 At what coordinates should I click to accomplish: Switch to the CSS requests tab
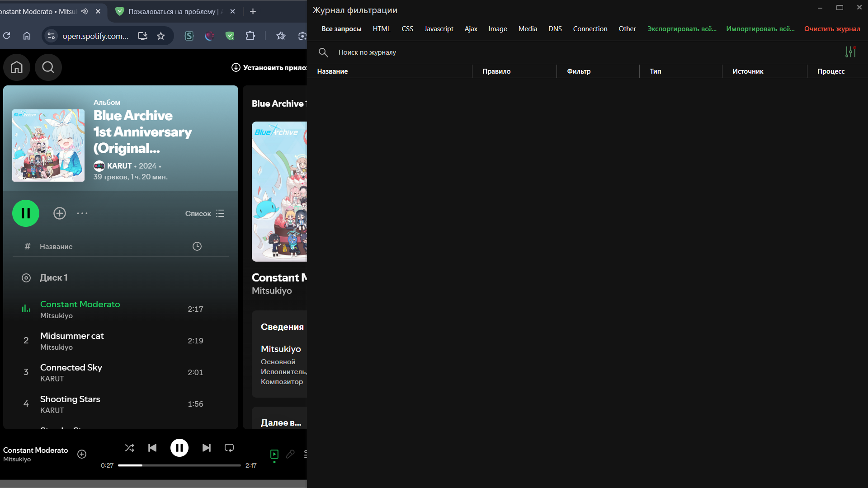click(x=407, y=28)
